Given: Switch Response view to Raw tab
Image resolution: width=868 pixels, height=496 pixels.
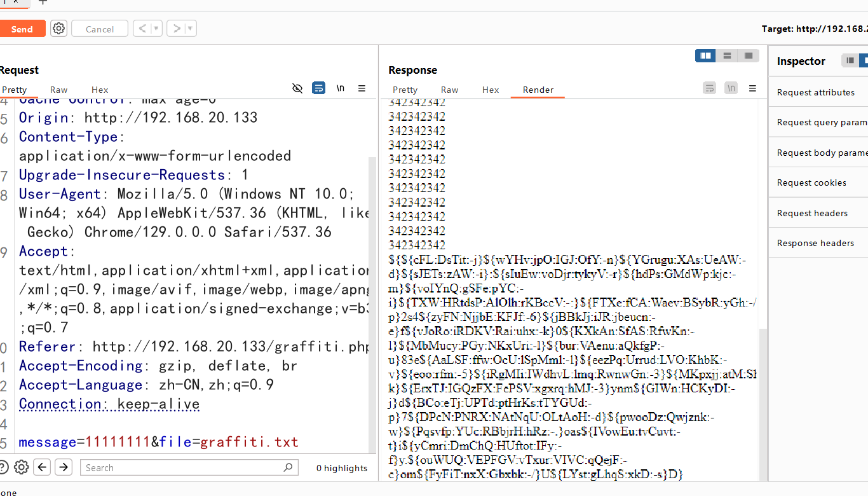Looking at the screenshot, I should click(x=450, y=90).
